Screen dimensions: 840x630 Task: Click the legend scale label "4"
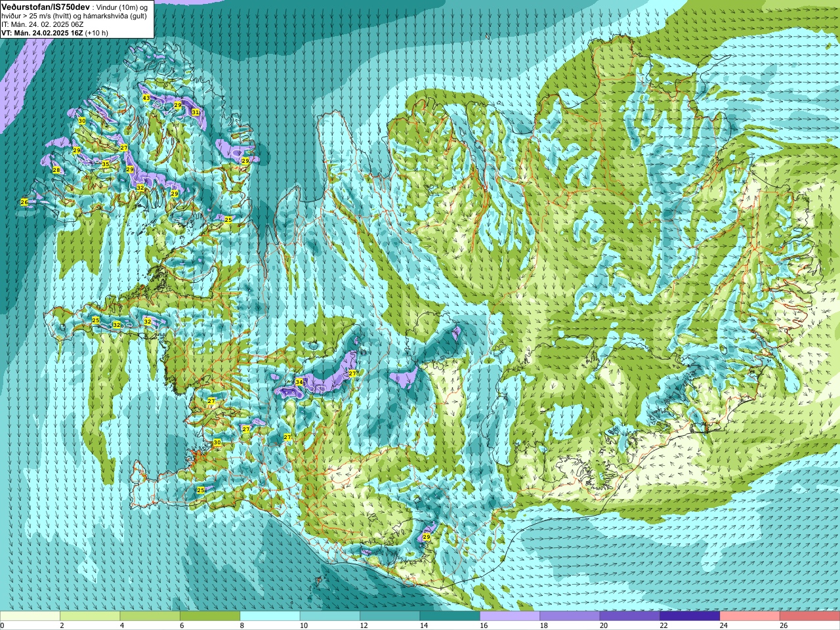click(122, 625)
